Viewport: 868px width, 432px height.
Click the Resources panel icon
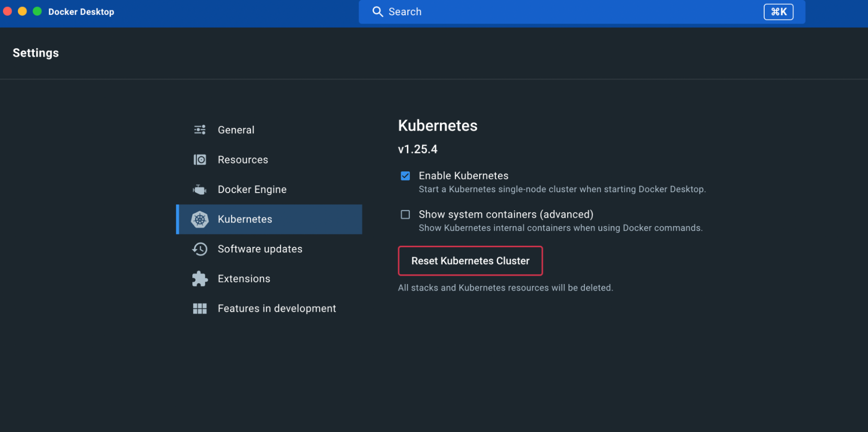tap(199, 159)
